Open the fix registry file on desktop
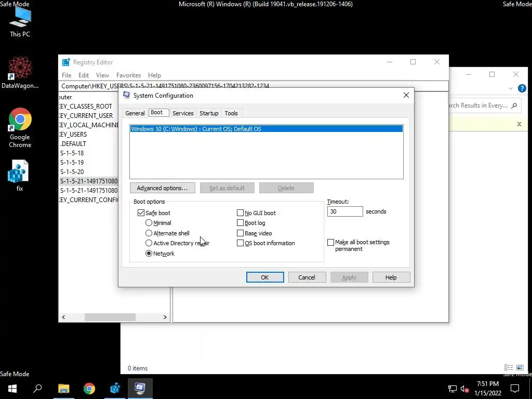 (19, 176)
